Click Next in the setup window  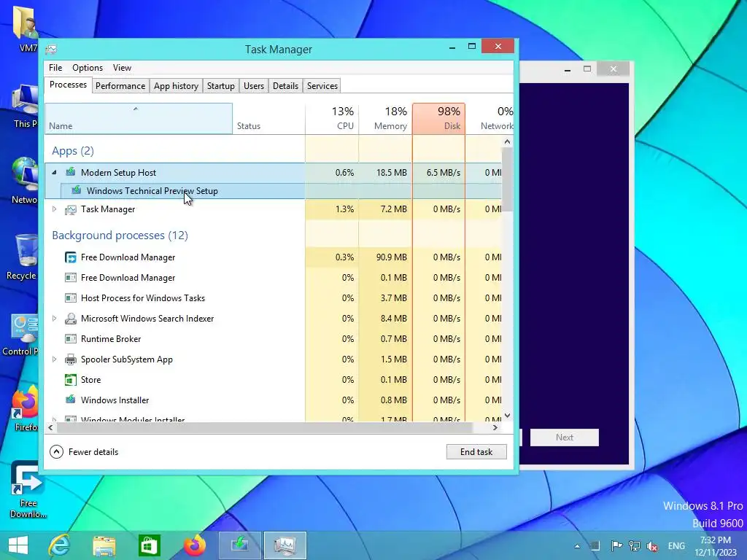565,437
